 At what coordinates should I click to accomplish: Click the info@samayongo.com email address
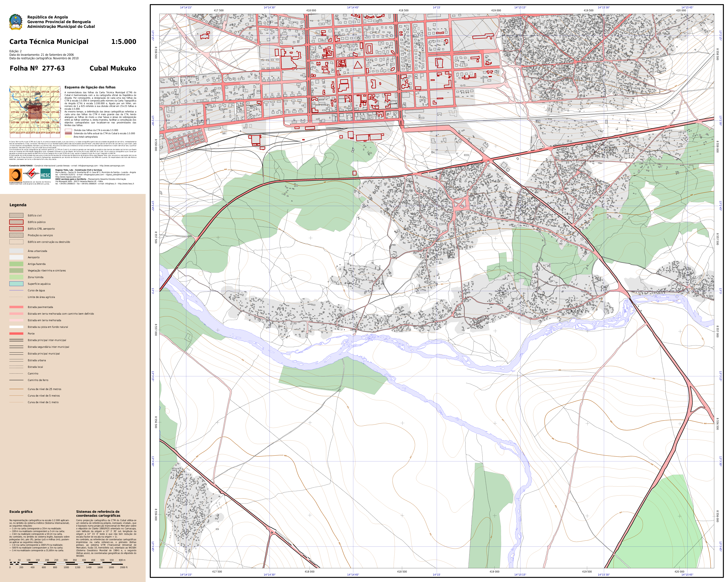click(88, 166)
